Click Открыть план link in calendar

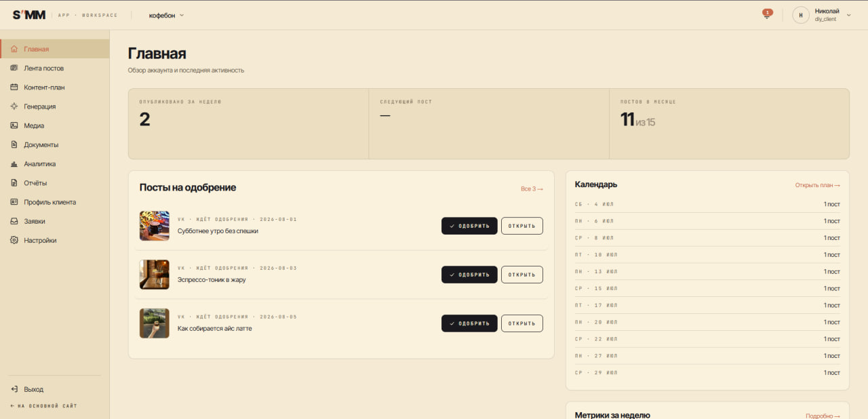[x=817, y=185]
